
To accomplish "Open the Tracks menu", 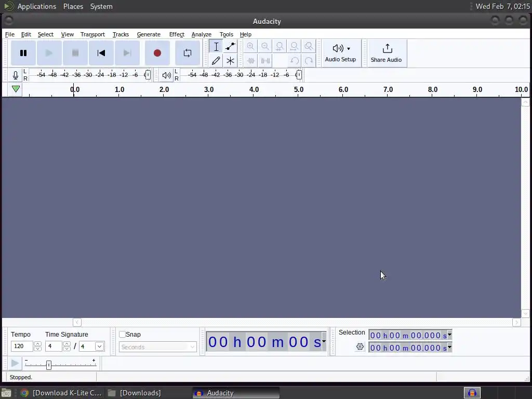I will coord(121,34).
